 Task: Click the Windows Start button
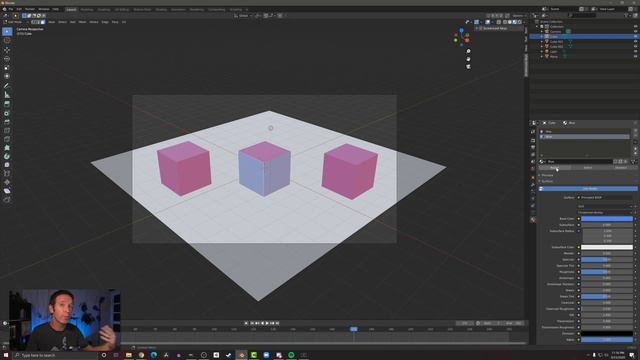(x=6, y=355)
